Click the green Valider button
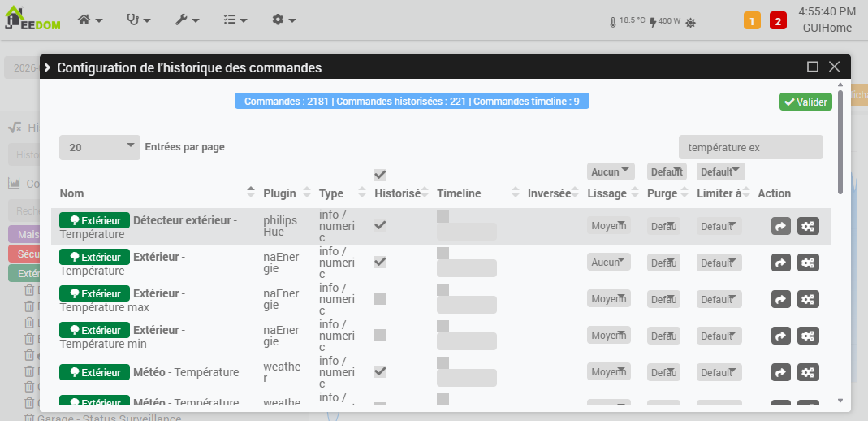 (x=805, y=102)
